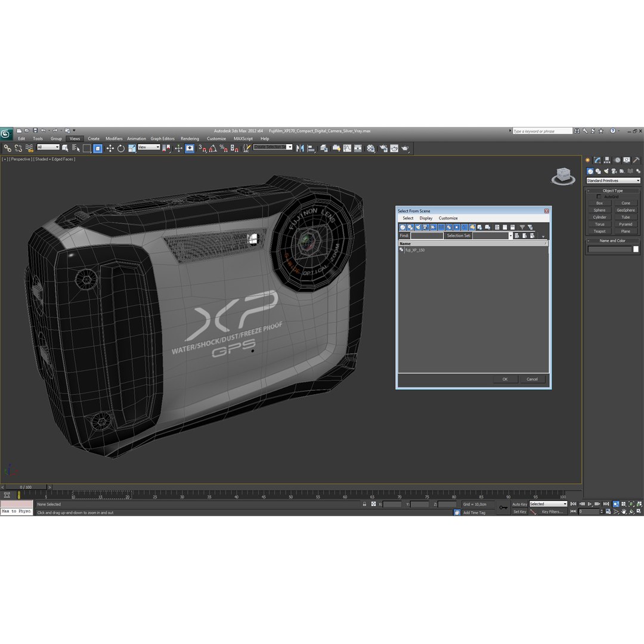Screen dimensions: 644x644
Task: Open the Rendering menu
Action: pyautogui.click(x=190, y=139)
